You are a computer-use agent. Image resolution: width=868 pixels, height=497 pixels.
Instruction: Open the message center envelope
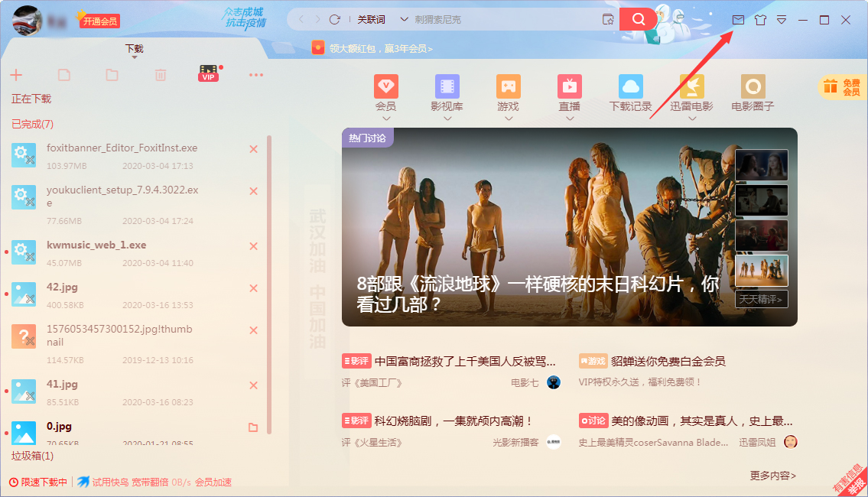(738, 21)
